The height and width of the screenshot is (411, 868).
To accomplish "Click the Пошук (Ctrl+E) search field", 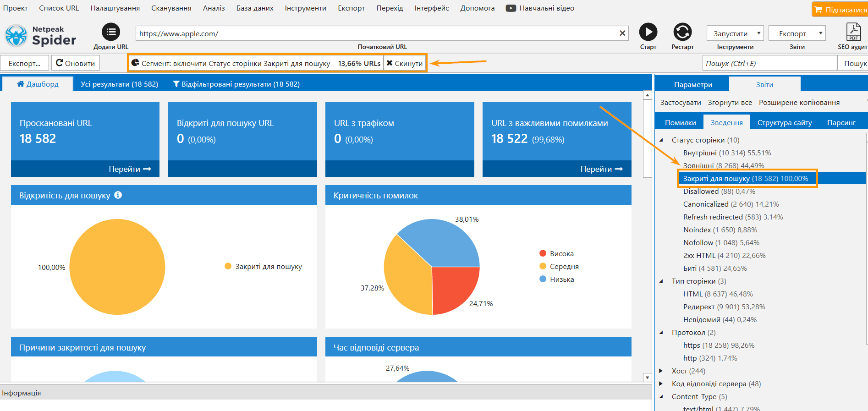I will (x=770, y=63).
